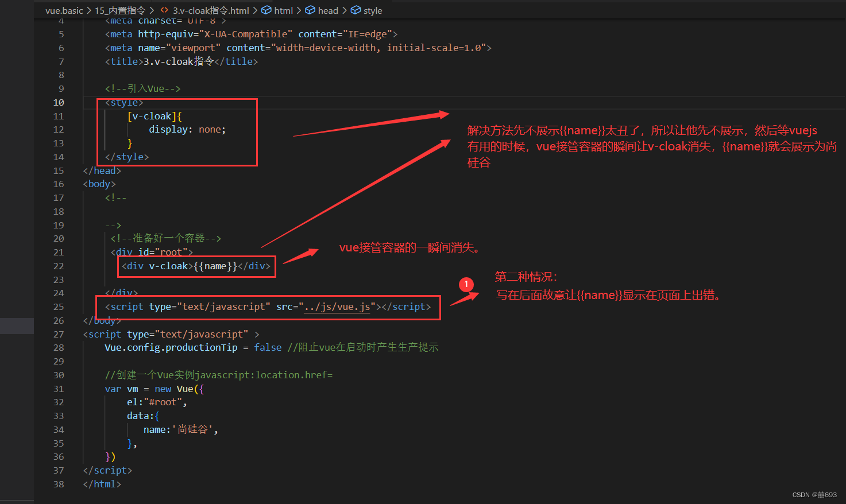846x504 pixels.
Task: Click line number 22 in the gutter
Action: (x=58, y=266)
